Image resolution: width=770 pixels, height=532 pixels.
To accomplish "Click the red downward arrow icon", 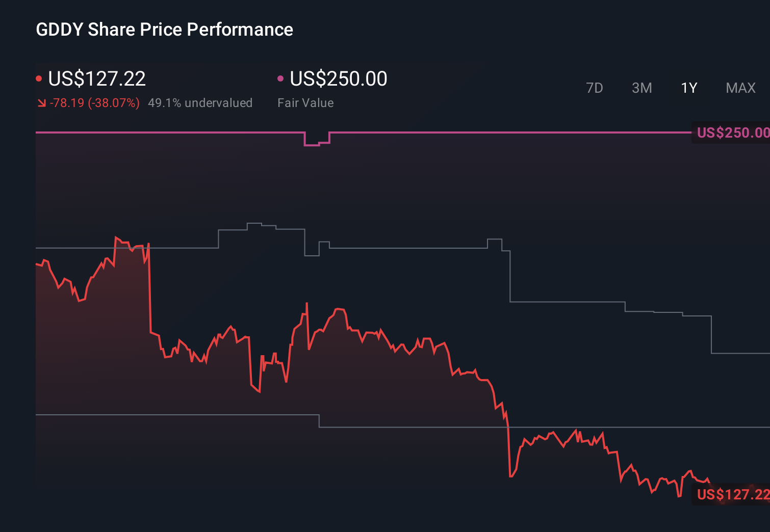I will pos(41,103).
